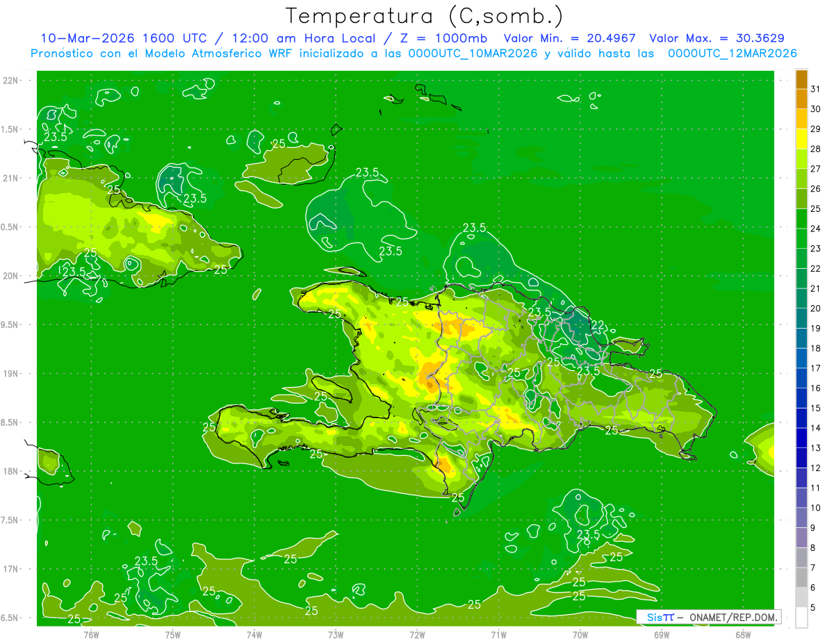834x644 pixels.
Task: Click the "13" legend scale label
Action: click(817, 448)
